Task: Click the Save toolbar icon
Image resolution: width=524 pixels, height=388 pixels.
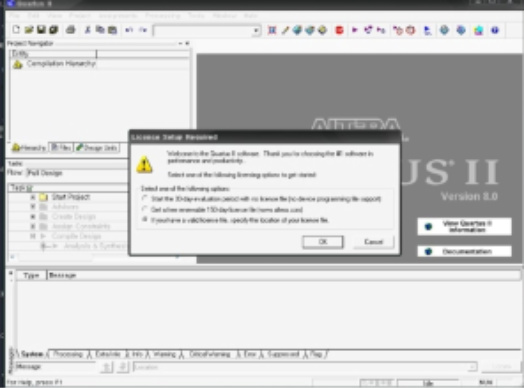Action: tap(41, 30)
